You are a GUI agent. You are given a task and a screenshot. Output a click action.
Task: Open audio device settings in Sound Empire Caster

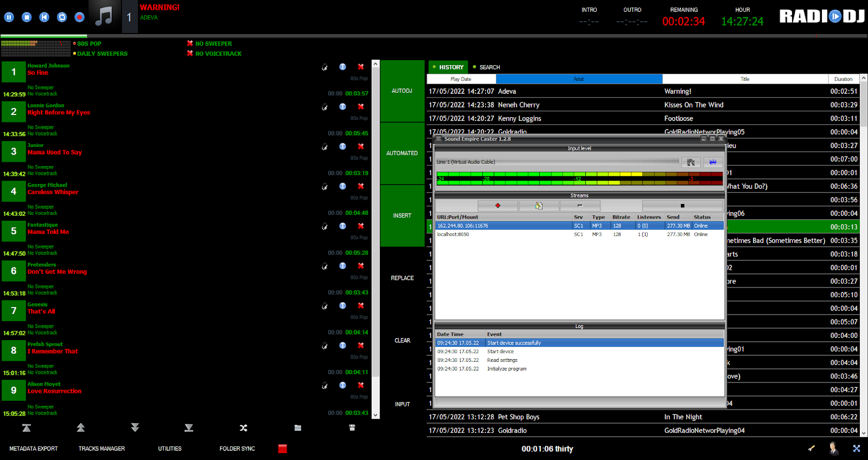(691, 162)
